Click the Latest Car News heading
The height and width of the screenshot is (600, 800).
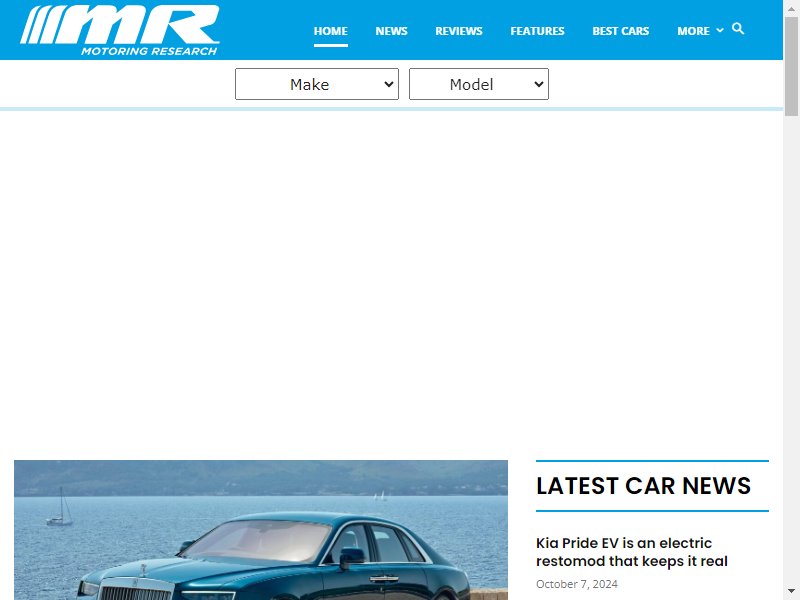coord(643,486)
